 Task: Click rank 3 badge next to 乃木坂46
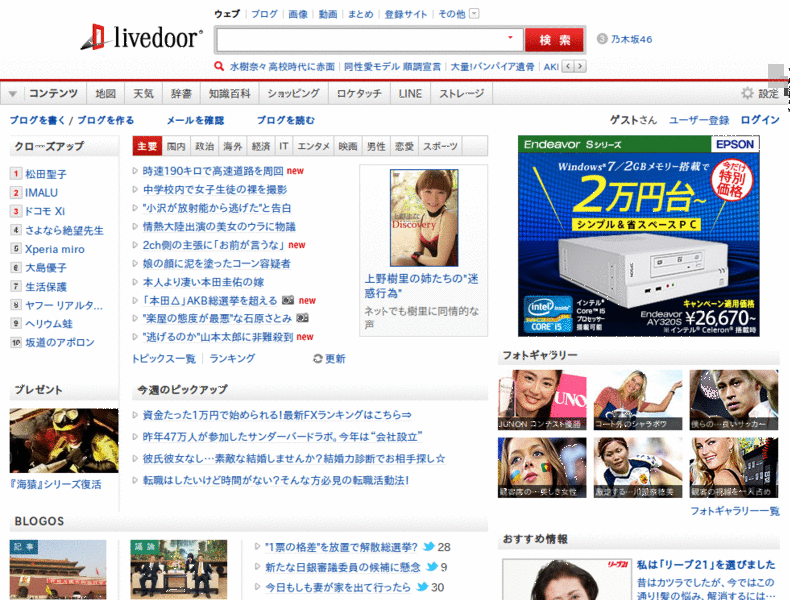(x=602, y=39)
